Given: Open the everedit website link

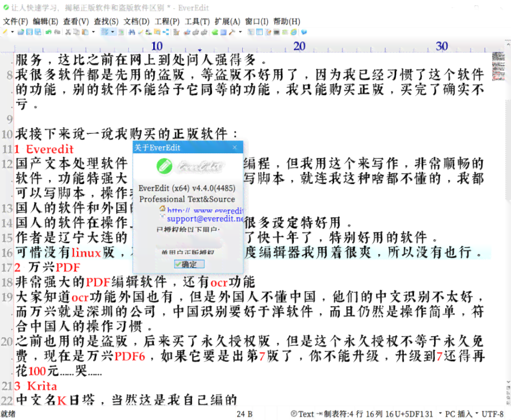Looking at the screenshot, I should pos(205,211).
